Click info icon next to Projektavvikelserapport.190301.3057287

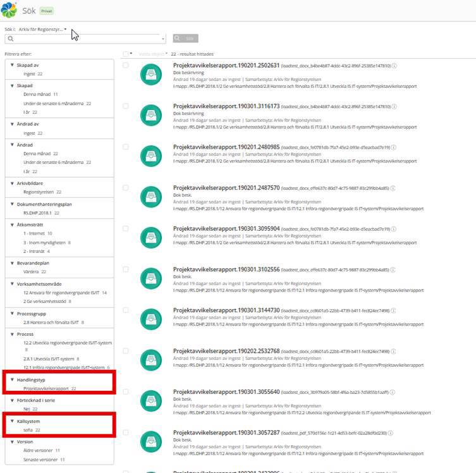point(390,433)
